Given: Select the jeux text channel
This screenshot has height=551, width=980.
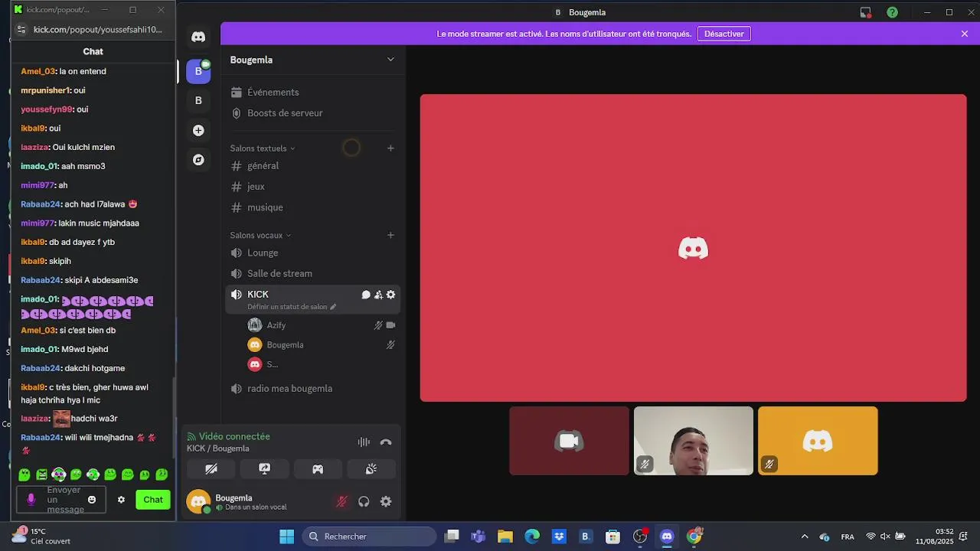Looking at the screenshot, I should [312, 186].
